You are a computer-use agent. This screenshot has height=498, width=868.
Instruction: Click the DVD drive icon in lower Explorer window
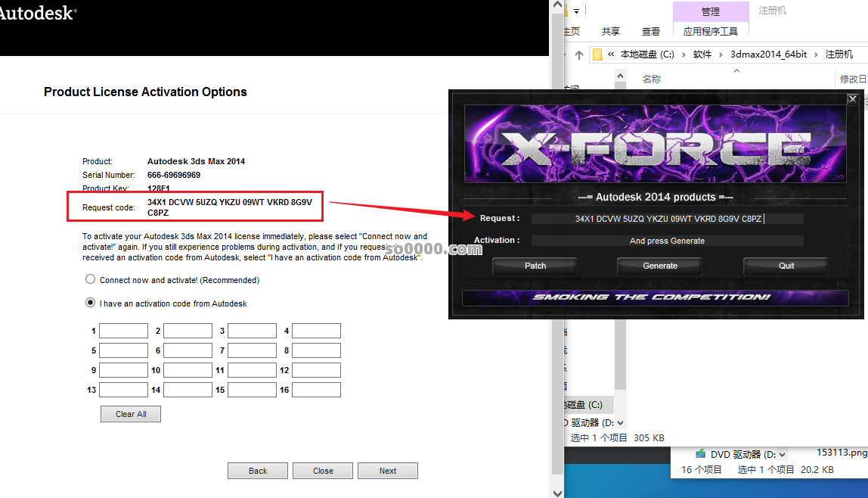click(x=700, y=454)
